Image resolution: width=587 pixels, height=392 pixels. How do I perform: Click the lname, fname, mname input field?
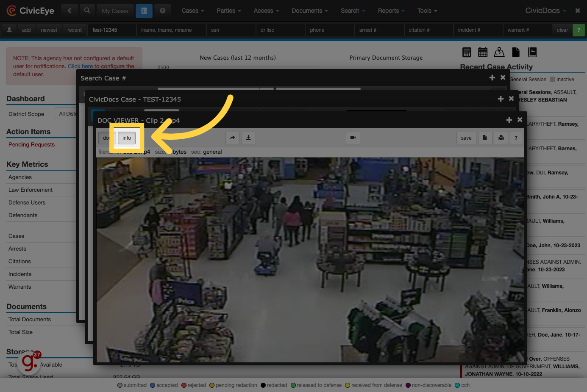(171, 30)
